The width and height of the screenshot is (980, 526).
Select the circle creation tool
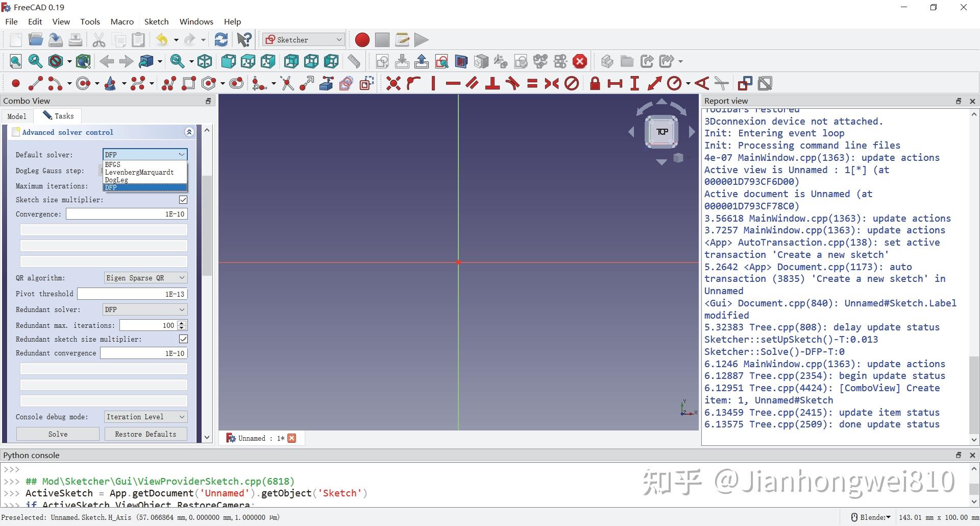coord(83,83)
